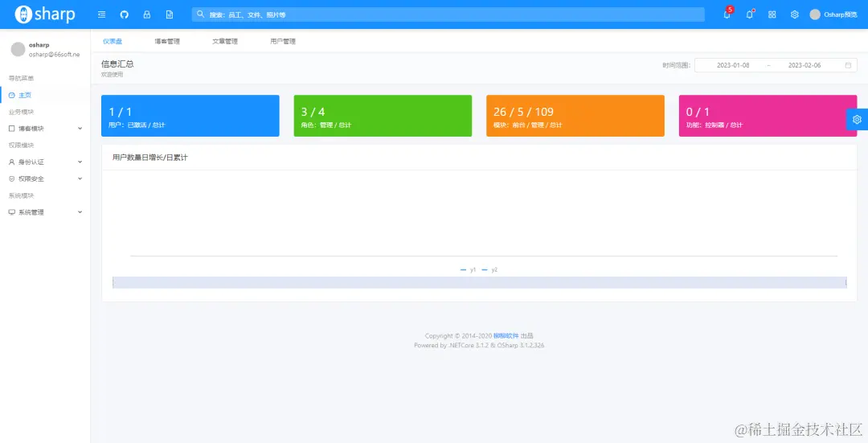868x443 pixels.
Task: Open the 博客模块 menu item
Action: [45, 129]
